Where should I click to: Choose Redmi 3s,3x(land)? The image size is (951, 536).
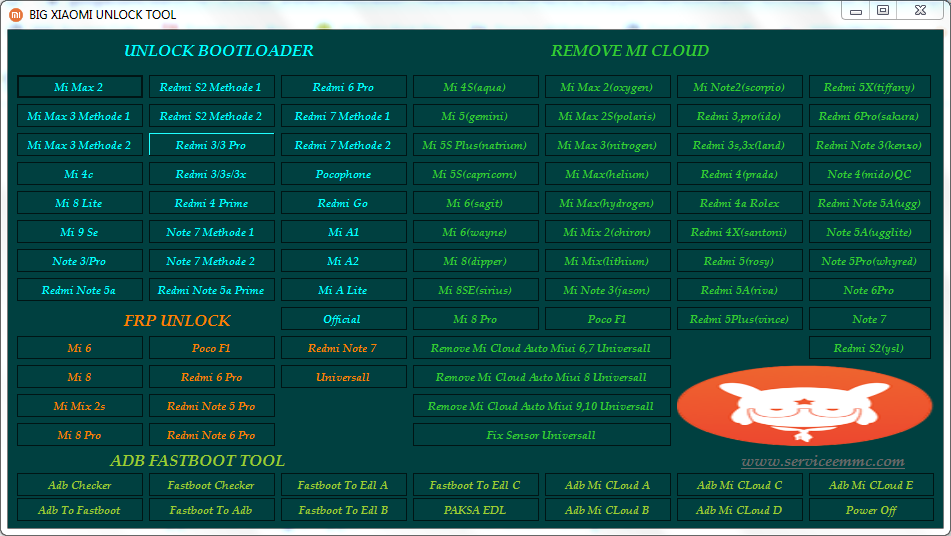point(740,145)
